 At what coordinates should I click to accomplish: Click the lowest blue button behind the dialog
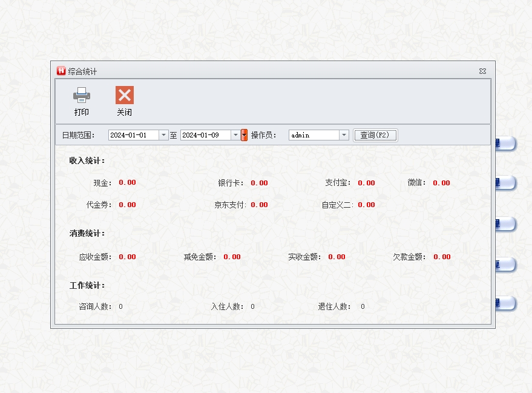tap(505, 303)
